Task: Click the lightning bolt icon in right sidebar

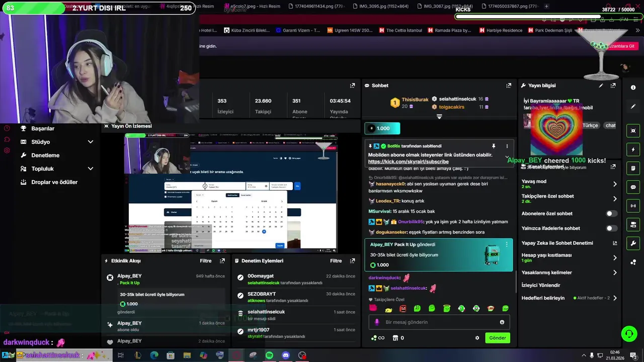Action: [633, 150]
